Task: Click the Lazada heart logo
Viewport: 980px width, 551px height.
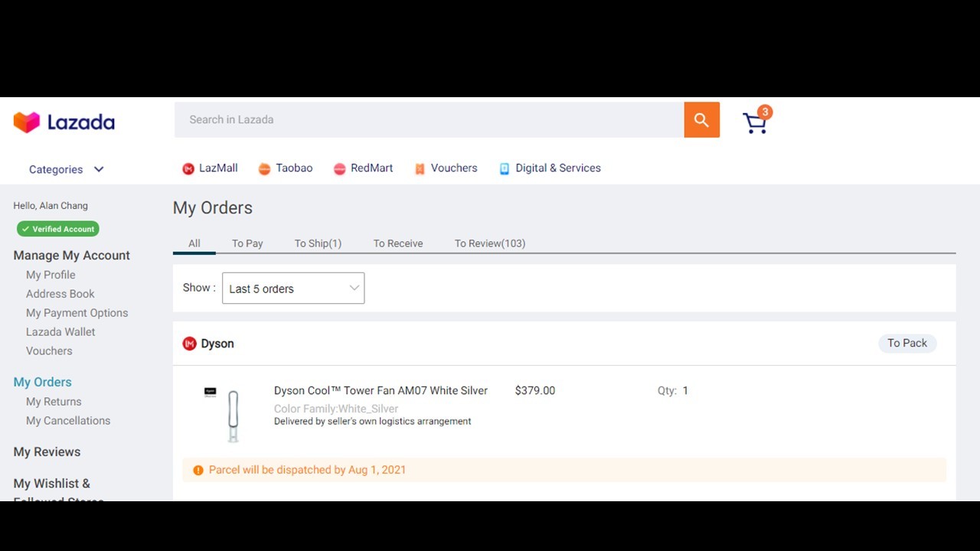Action: coord(27,122)
